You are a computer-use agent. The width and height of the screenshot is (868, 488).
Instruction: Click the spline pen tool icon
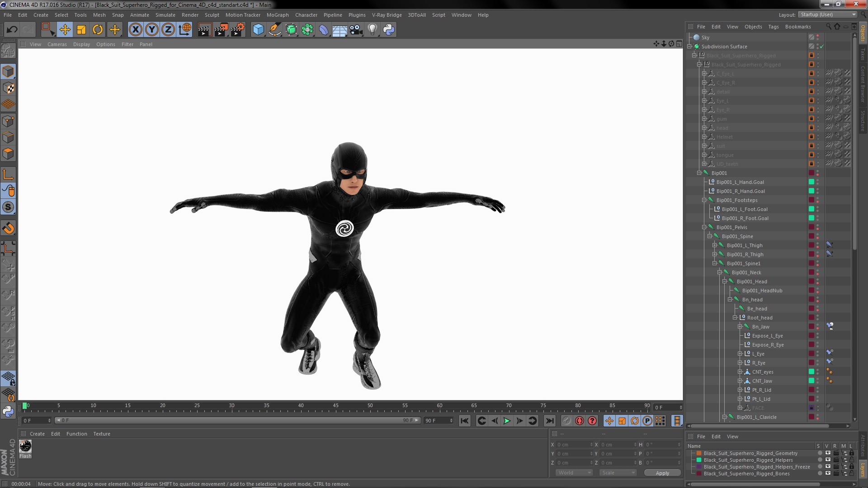point(274,30)
